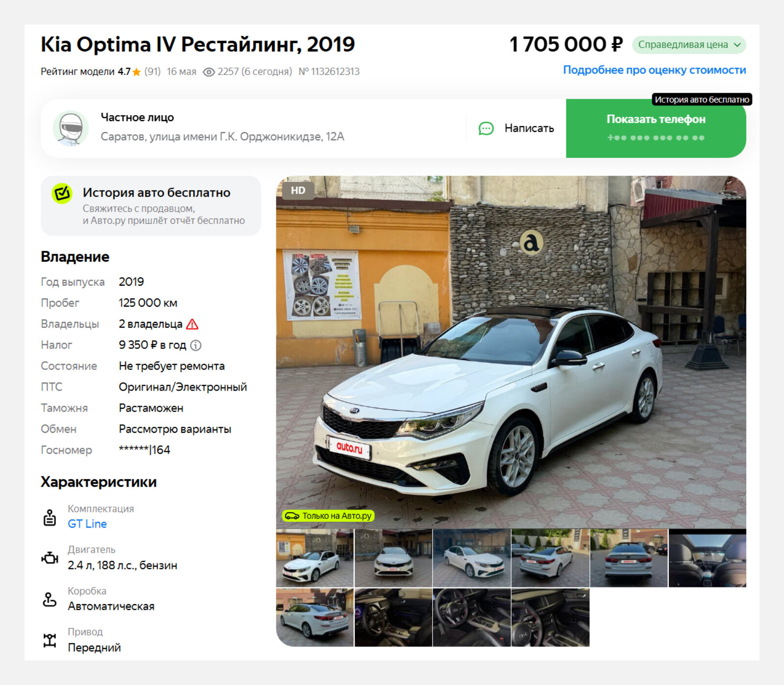Click the view count '2257 (6 сегодня)'
Screen dimensions: 784x685
[x=255, y=72]
